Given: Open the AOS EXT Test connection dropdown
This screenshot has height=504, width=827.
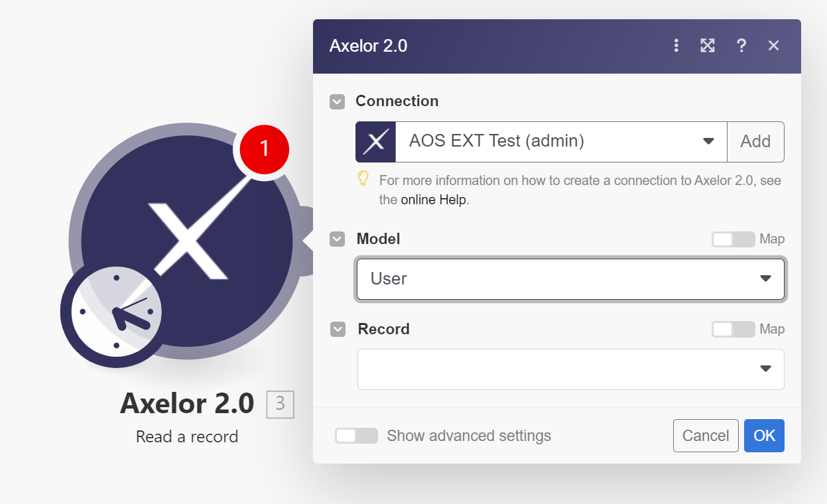Looking at the screenshot, I should (560, 142).
